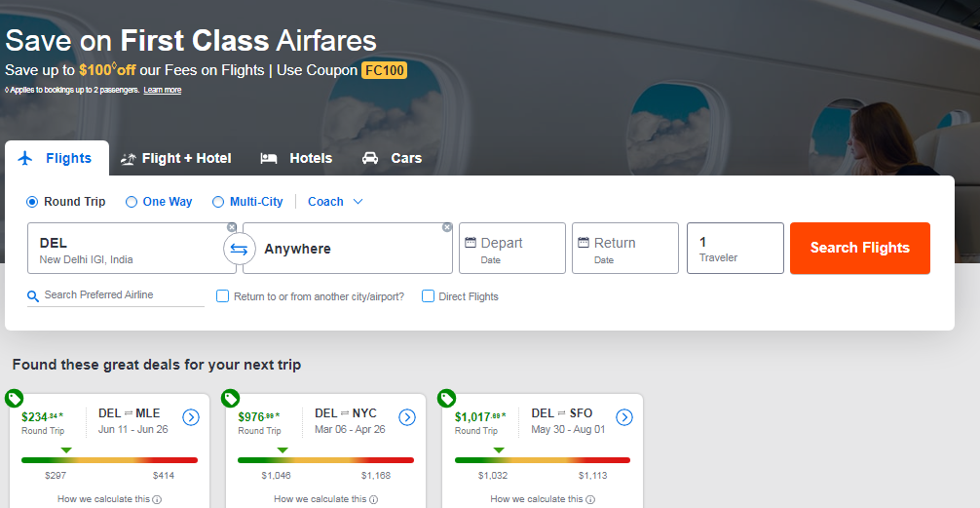Check Return to or from another city/airport
The height and width of the screenshot is (508, 980).
[222, 296]
